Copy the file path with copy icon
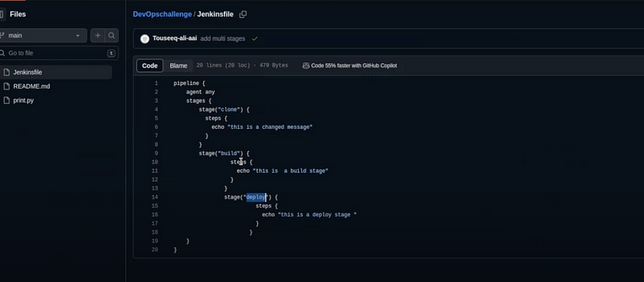The height and width of the screenshot is (282, 644). (x=243, y=15)
